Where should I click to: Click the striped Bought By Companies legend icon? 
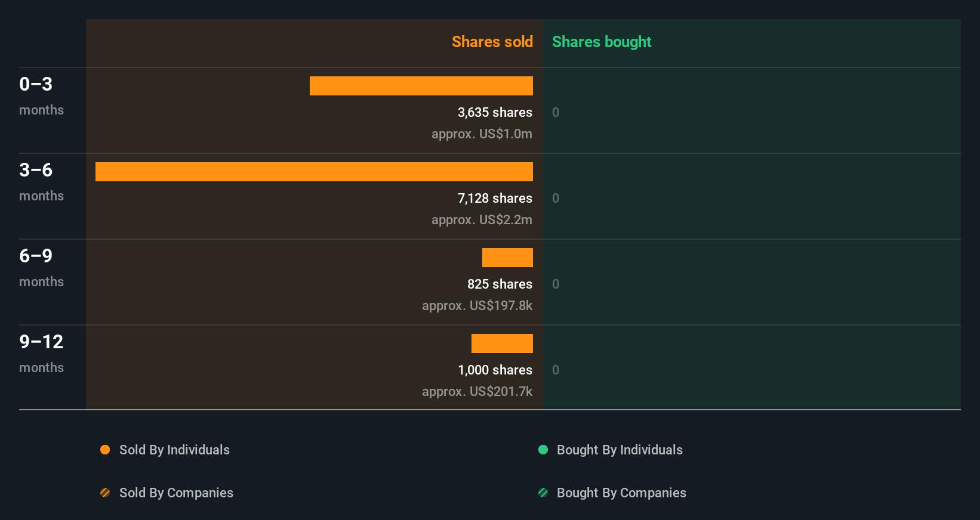tap(543, 493)
